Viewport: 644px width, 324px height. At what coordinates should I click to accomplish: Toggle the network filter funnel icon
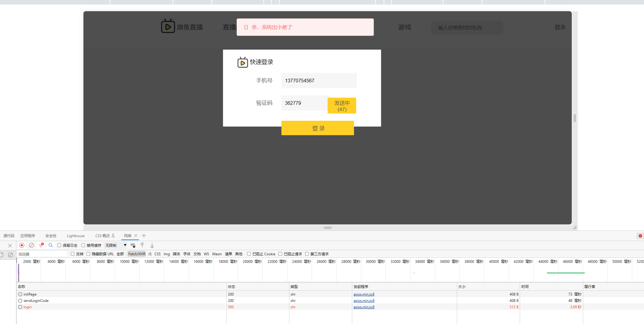(x=41, y=245)
